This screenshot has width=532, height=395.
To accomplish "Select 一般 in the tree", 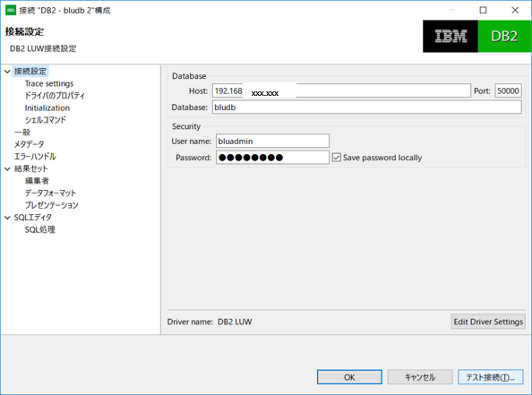I will tap(22, 132).
